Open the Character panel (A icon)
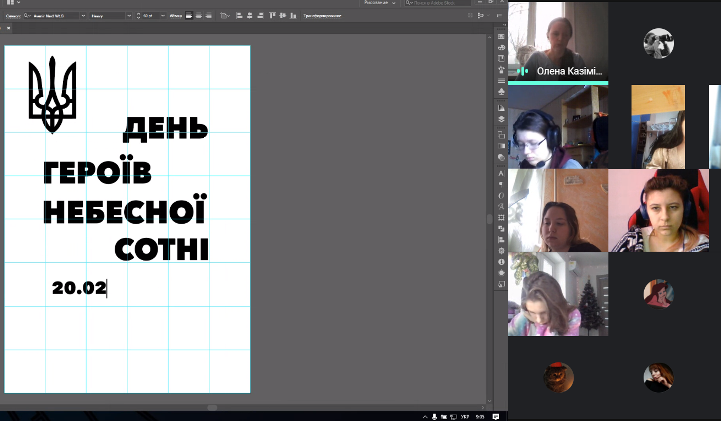This screenshot has height=421, width=721. click(501, 173)
